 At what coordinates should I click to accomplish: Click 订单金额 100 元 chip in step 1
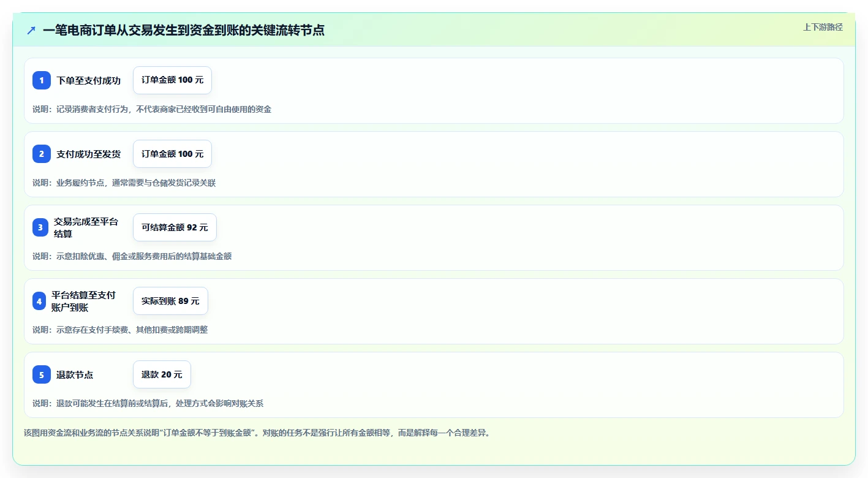(x=172, y=80)
